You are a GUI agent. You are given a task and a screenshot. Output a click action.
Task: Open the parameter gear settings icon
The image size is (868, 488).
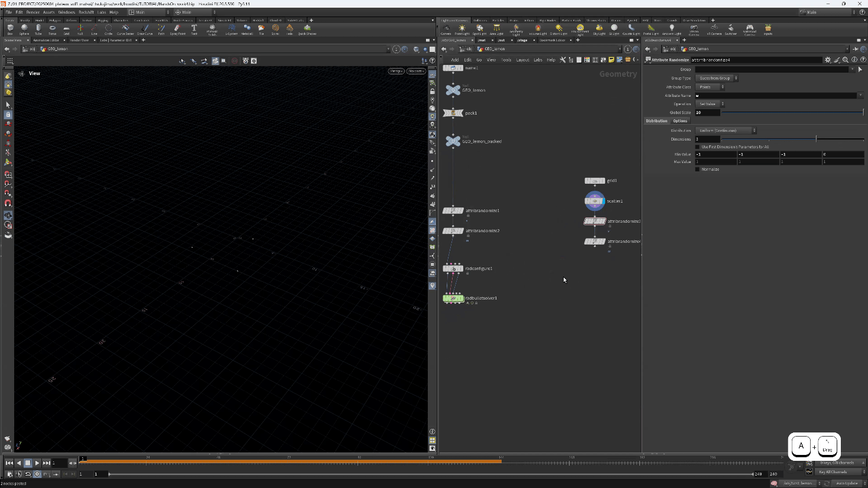click(x=828, y=60)
